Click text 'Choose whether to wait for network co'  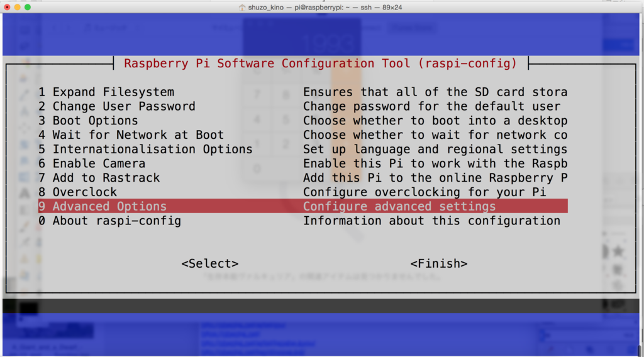[435, 135]
